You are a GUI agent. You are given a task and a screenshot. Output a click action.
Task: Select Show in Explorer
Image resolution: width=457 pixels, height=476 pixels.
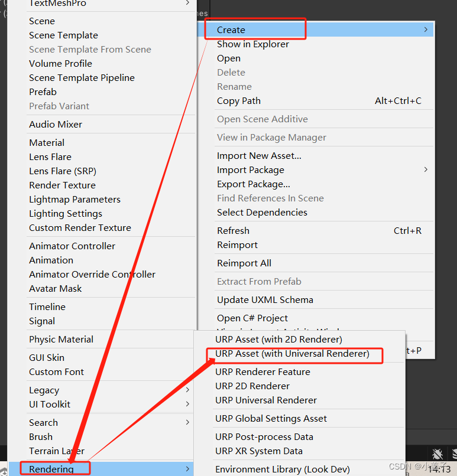coord(252,44)
